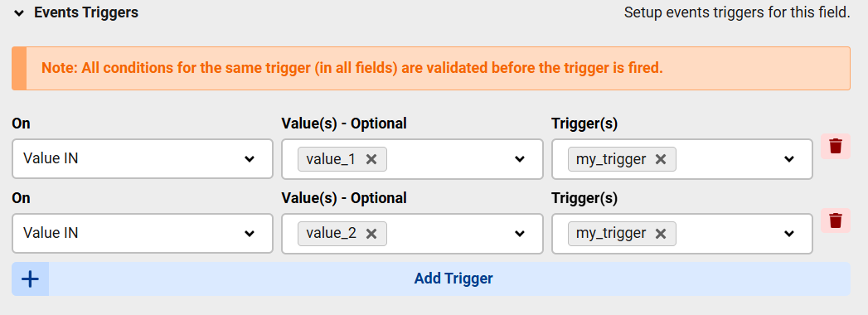Open the second On dropdown arrow

tap(250, 234)
